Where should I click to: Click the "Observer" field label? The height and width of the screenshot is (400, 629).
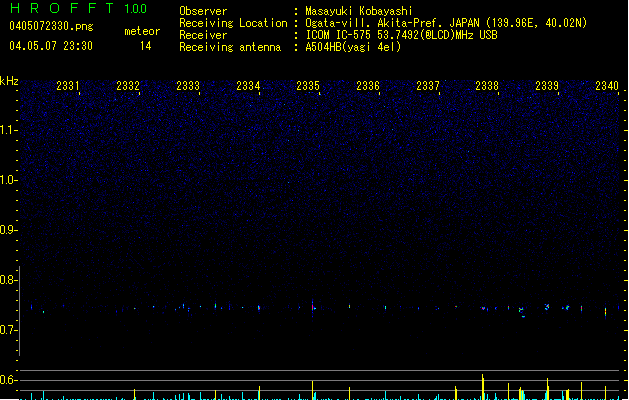pyautogui.click(x=203, y=11)
